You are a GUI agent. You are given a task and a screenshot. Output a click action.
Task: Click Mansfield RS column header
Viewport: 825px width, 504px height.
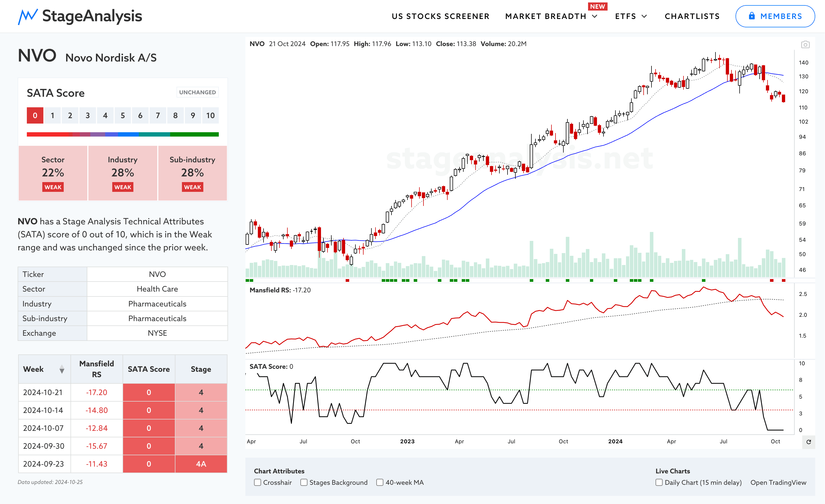(x=97, y=369)
